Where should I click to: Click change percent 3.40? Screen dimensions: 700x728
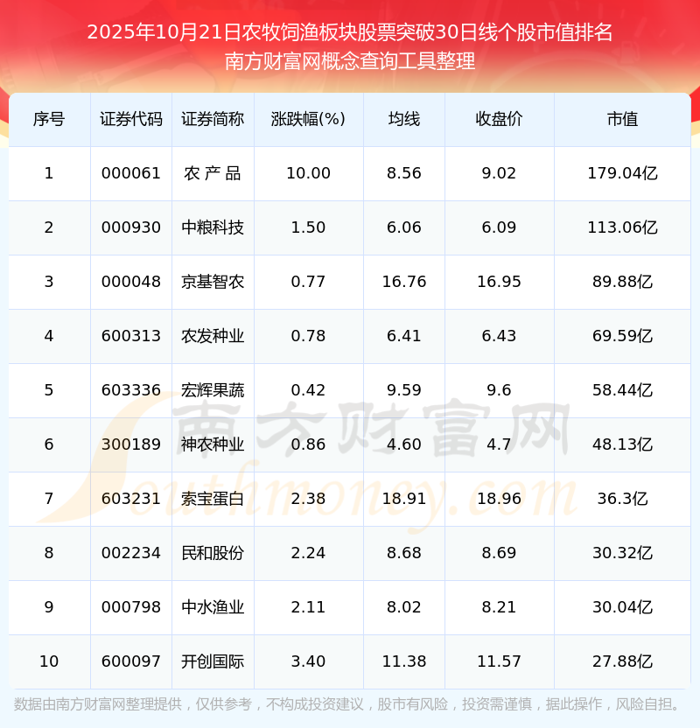coord(308,662)
